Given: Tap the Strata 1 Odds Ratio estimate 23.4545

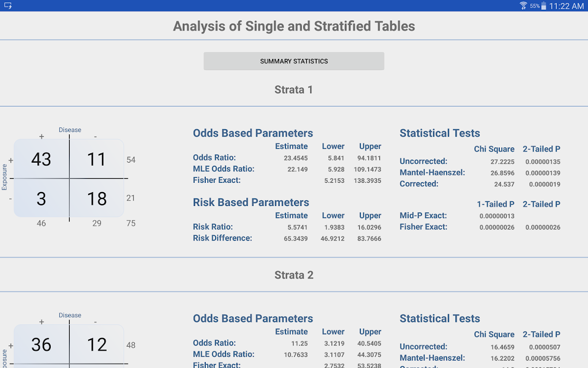Looking at the screenshot, I should tap(296, 158).
